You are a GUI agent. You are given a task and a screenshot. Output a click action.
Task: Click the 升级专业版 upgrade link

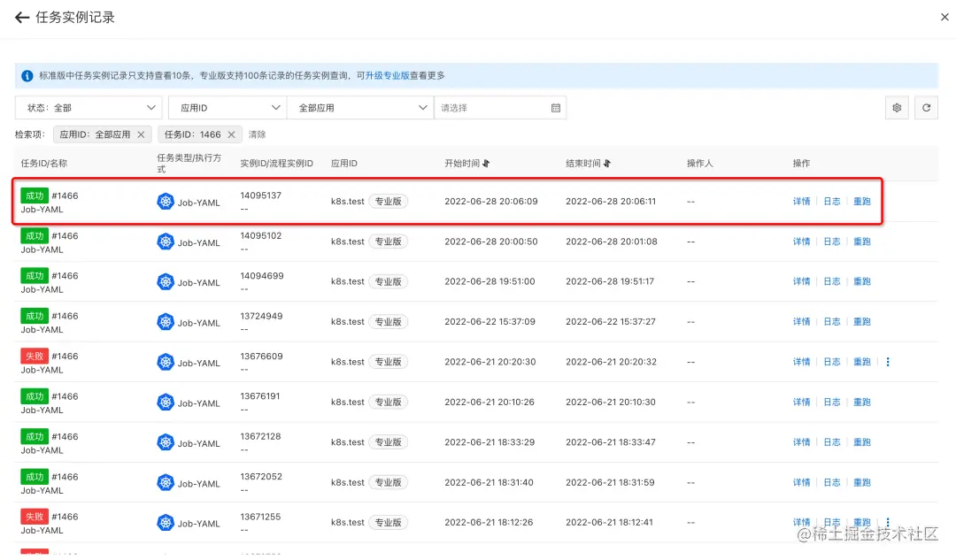coord(387,75)
